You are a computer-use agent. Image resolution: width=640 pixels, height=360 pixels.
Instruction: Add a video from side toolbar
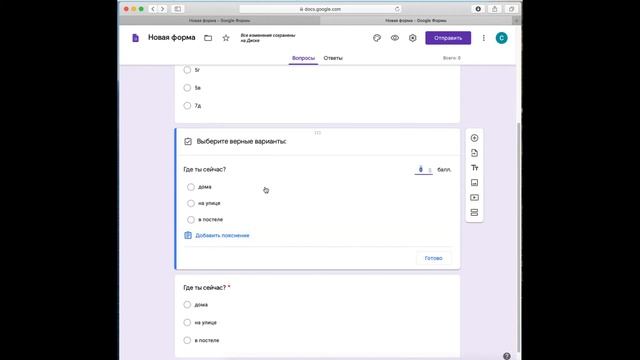pyautogui.click(x=474, y=198)
